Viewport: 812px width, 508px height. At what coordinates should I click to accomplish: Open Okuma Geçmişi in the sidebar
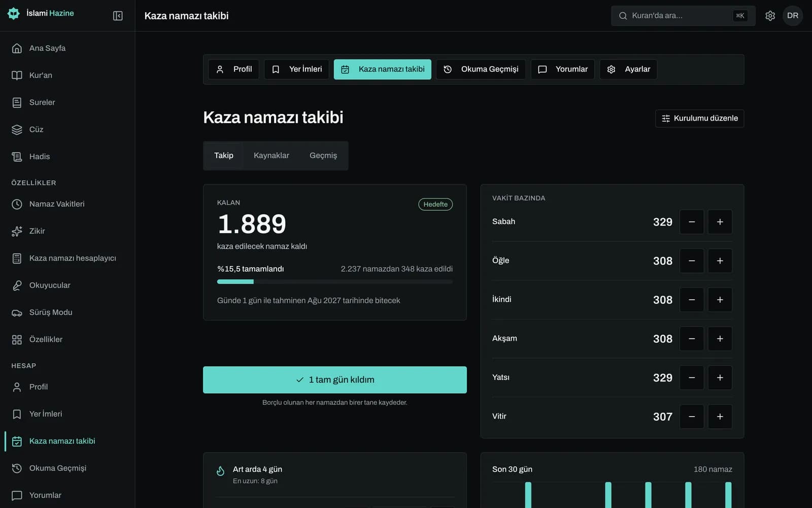coord(67,468)
